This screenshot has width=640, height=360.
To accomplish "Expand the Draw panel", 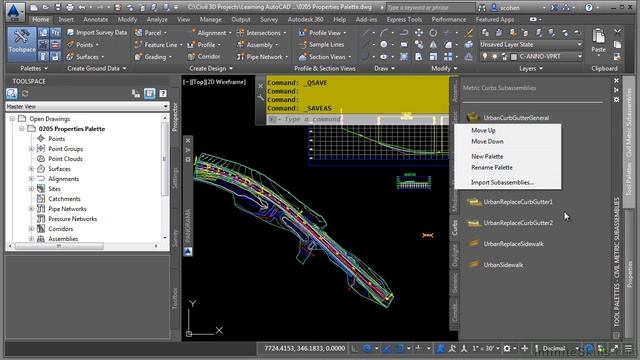I will click(384, 69).
